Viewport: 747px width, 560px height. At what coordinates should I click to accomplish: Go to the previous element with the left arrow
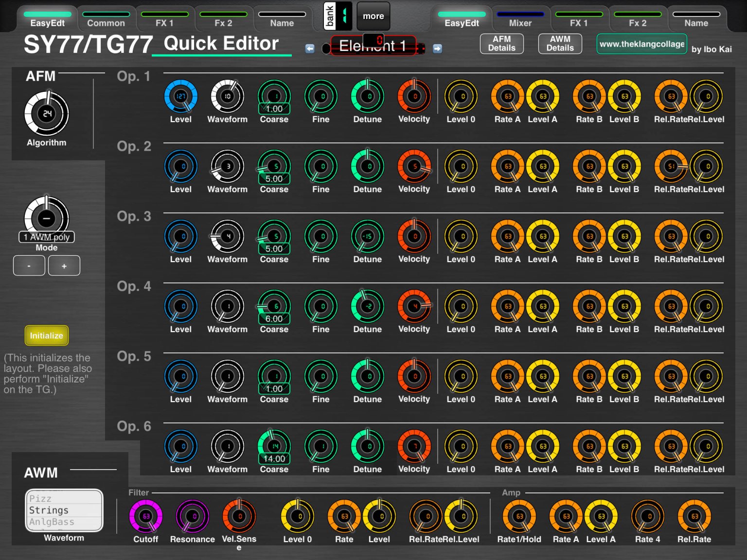pyautogui.click(x=310, y=48)
